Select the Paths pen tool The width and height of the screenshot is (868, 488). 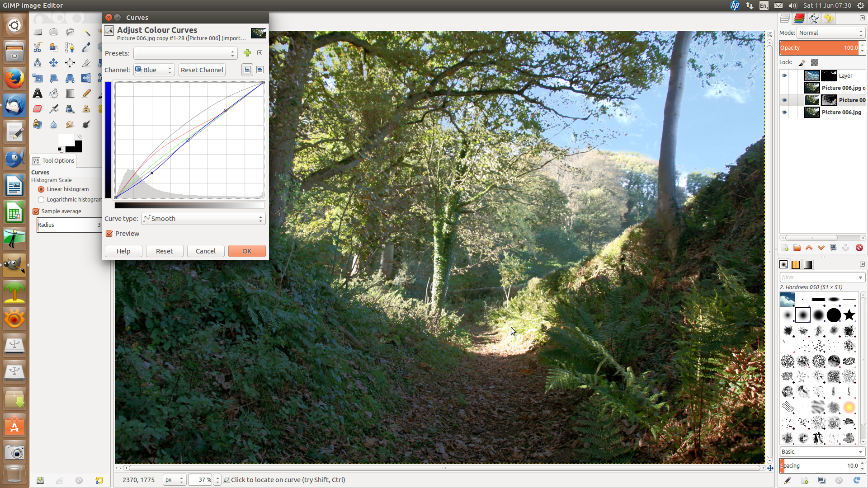(x=70, y=47)
